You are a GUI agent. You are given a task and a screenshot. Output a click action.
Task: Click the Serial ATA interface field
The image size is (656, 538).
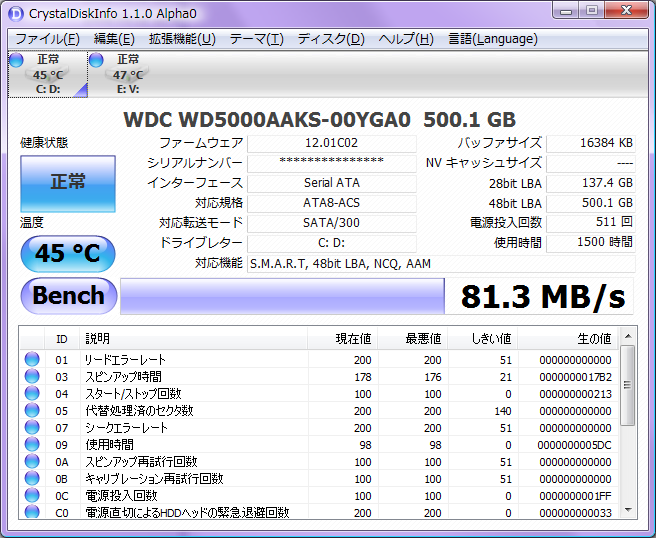(331, 183)
